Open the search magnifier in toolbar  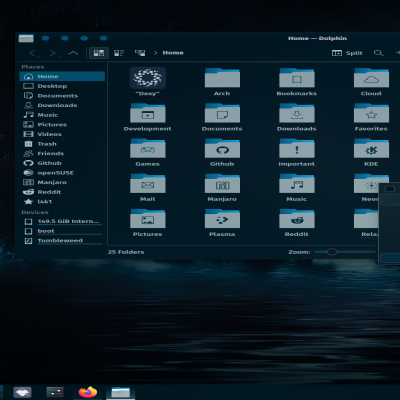pyautogui.click(x=378, y=53)
